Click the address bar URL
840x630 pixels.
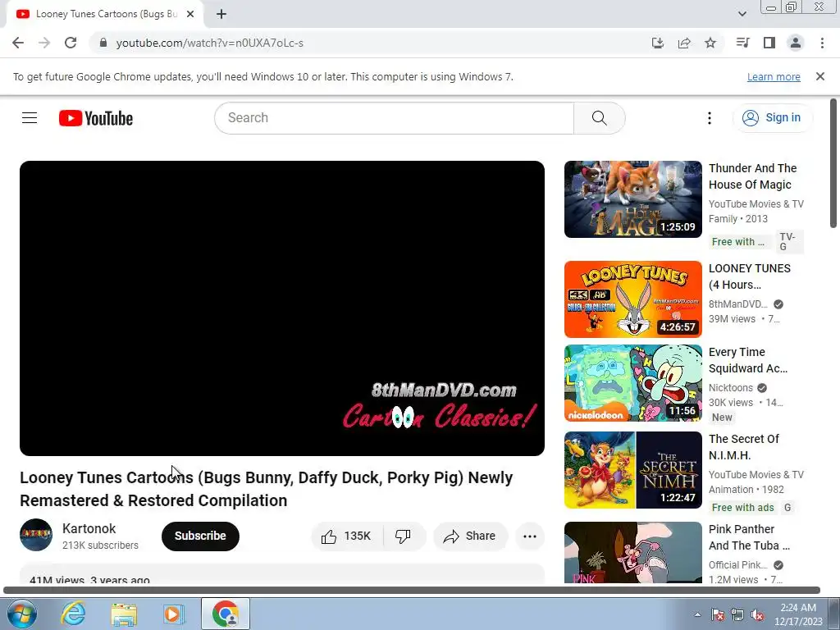click(209, 43)
